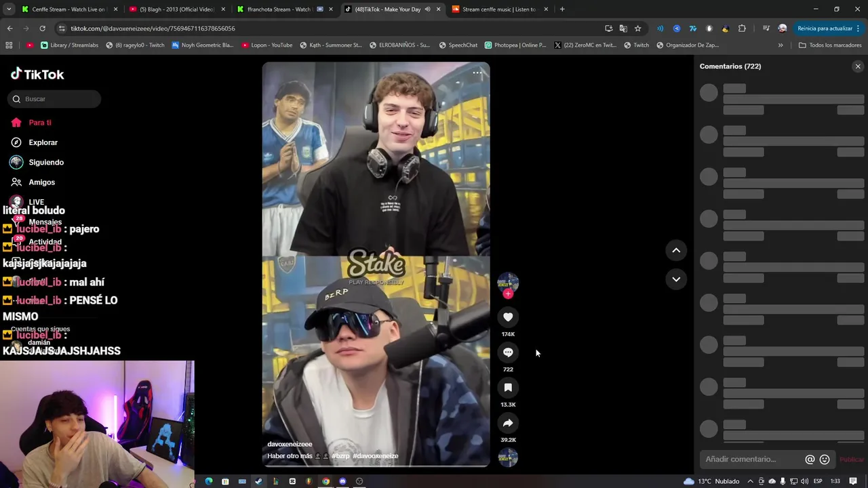Screen dimensions: 868x488
Task: Open Microsoft Edge from the taskbar
Action: (208, 481)
